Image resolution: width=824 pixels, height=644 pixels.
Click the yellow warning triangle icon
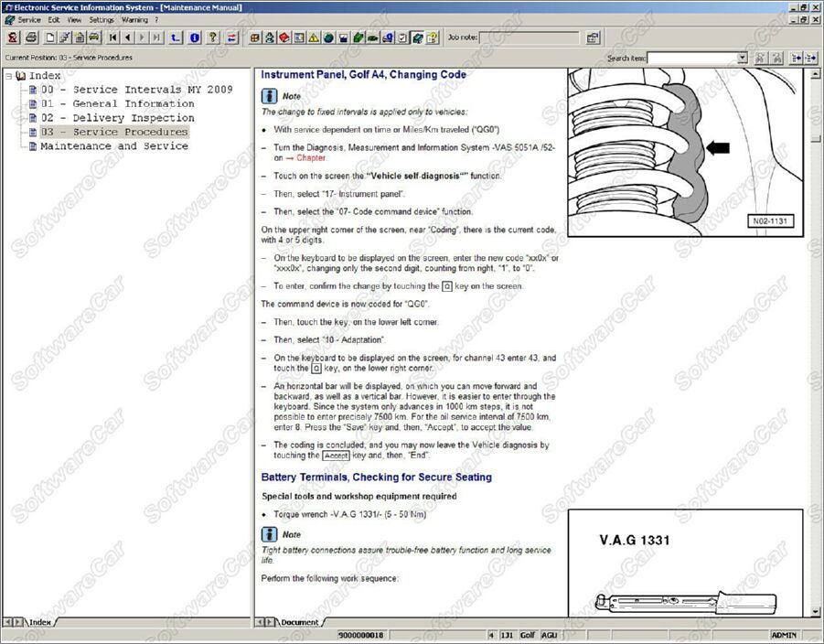[314, 38]
